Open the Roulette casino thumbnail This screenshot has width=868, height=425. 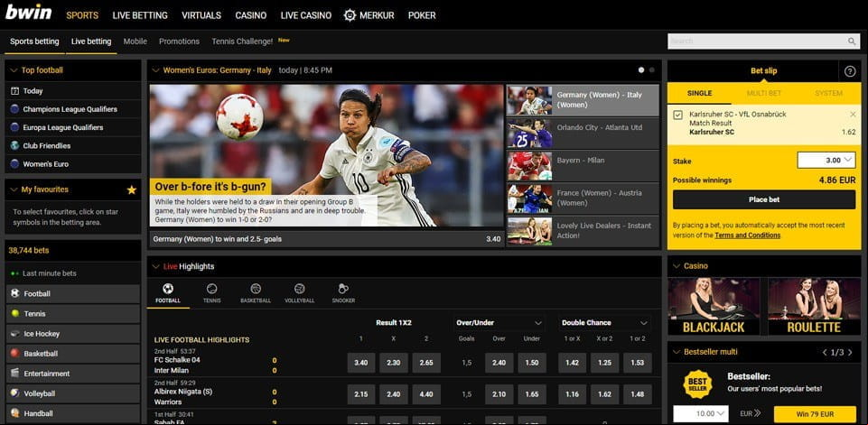(x=814, y=307)
